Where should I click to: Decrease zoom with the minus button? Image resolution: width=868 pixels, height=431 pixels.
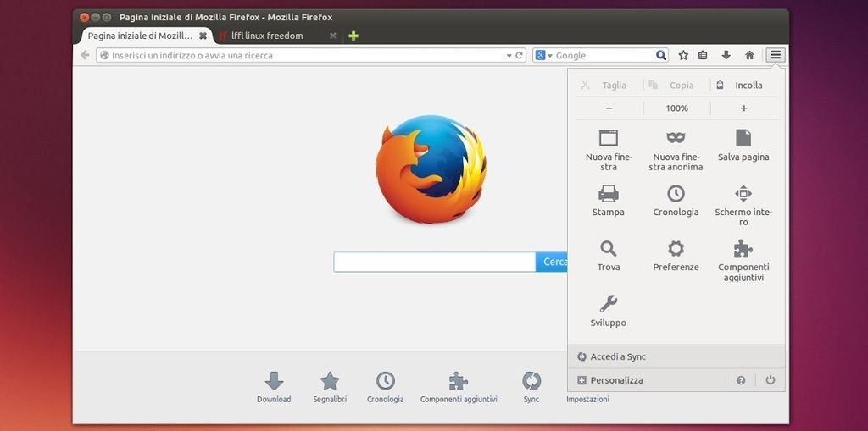[609, 108]
